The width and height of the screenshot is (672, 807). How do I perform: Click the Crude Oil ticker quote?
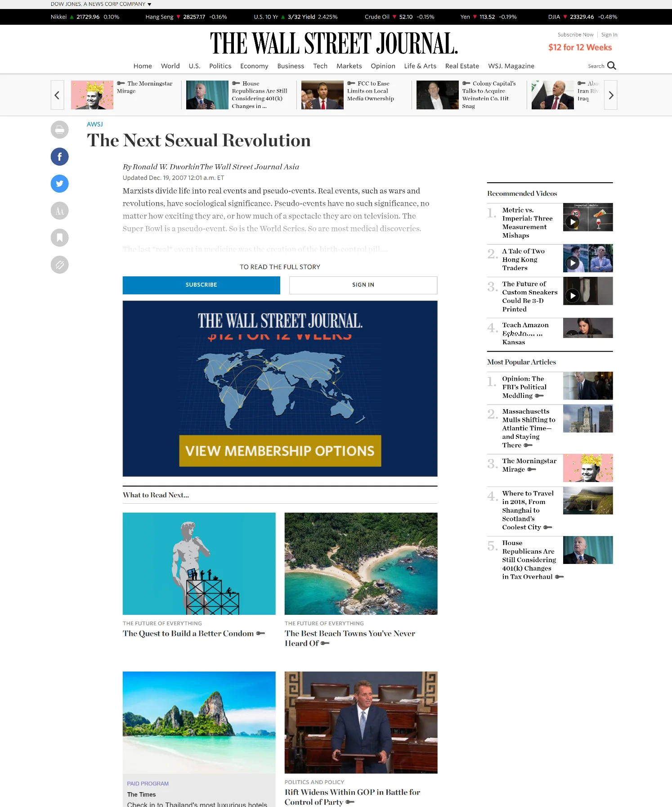point(399,17)
